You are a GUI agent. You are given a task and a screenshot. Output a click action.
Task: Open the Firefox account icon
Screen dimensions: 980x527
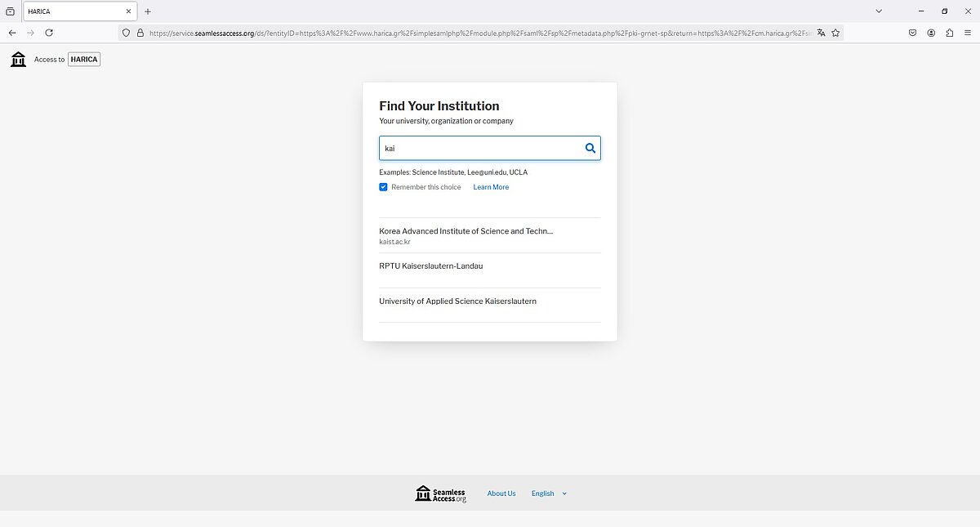931,33
